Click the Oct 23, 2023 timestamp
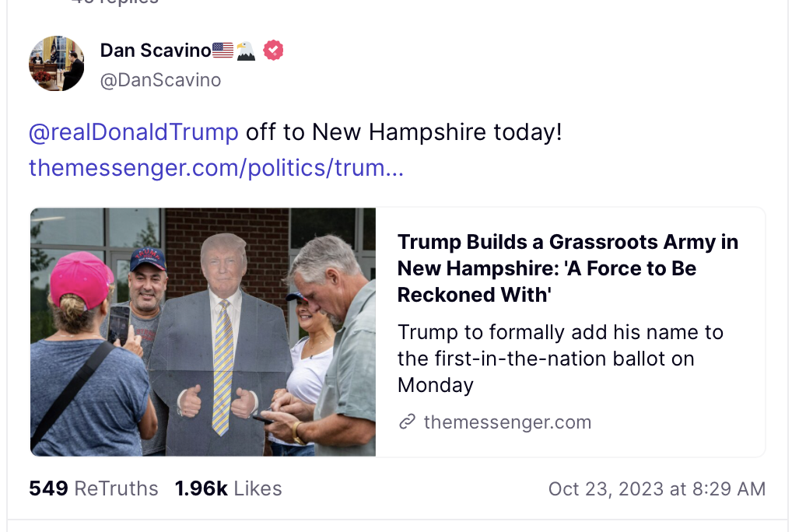Viewport: 792px width, 532px height. coord(657,488)
